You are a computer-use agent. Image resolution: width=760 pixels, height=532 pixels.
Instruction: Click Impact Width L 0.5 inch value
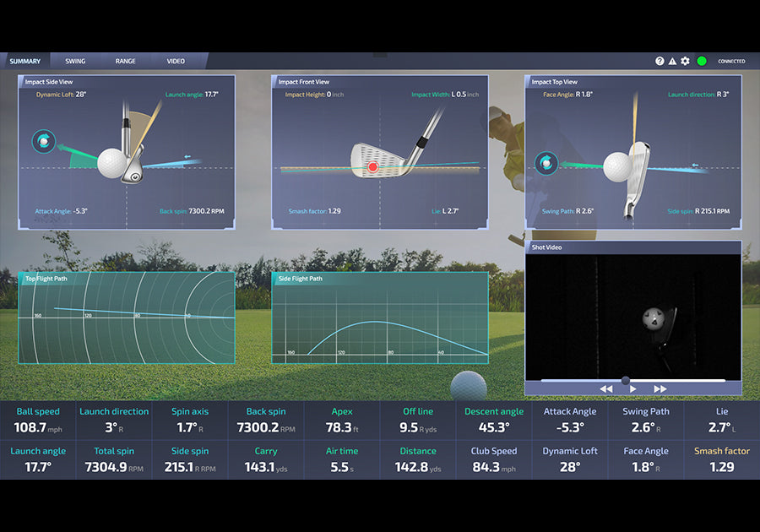(x=445, y=95)
